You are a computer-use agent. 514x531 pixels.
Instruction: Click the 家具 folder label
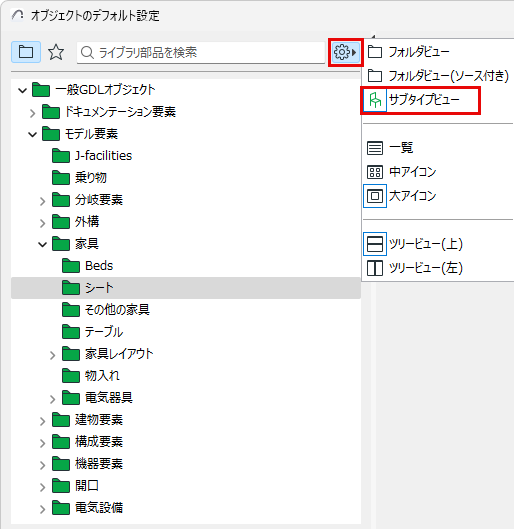coord(87,244)
